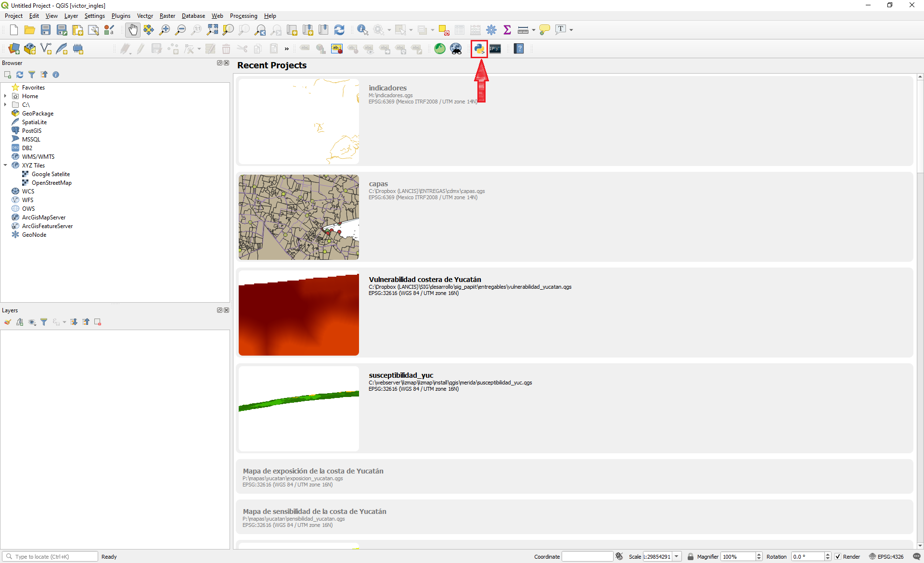Click the green globe plugin icon
The image size is (924, 563).
click(440, 49)
